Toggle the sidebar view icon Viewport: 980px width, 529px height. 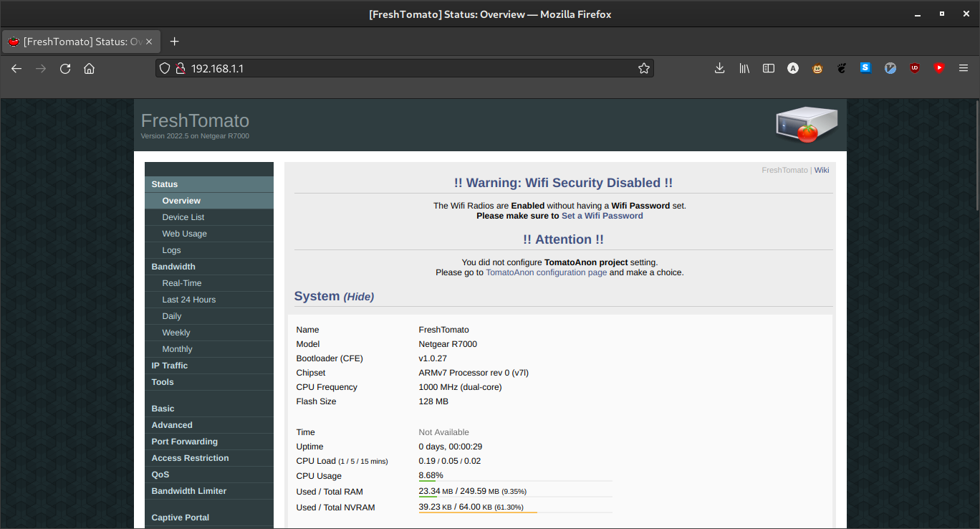click(769, 68)
